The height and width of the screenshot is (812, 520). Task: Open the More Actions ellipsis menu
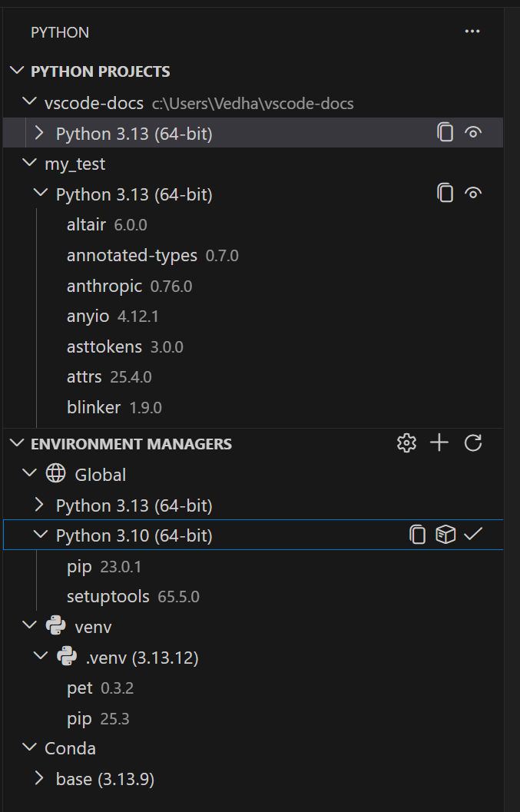point(472,31)
